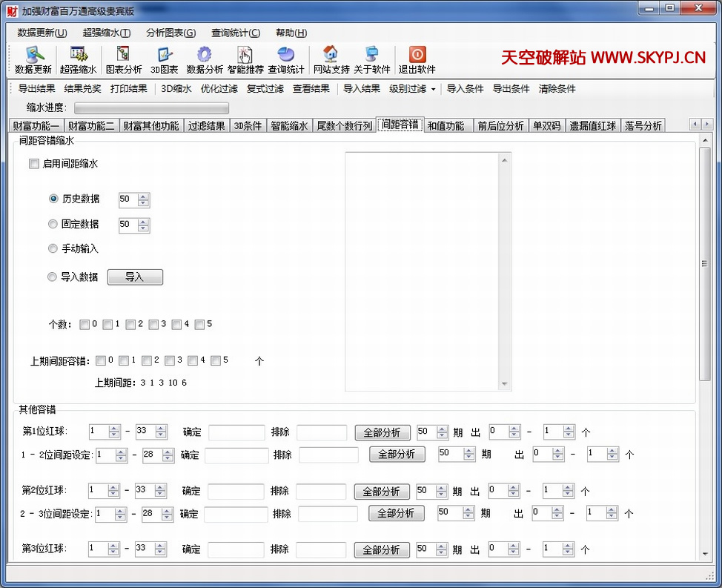722x588 pixels.
Task: Enable the 启用间距缩水 checkbox
Action: (x=34, y=164)
